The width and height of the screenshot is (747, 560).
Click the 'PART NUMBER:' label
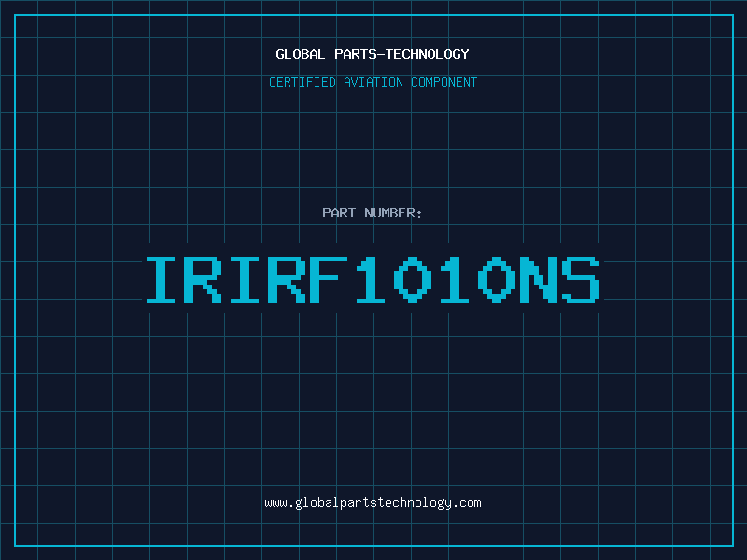tap(373, 213)
